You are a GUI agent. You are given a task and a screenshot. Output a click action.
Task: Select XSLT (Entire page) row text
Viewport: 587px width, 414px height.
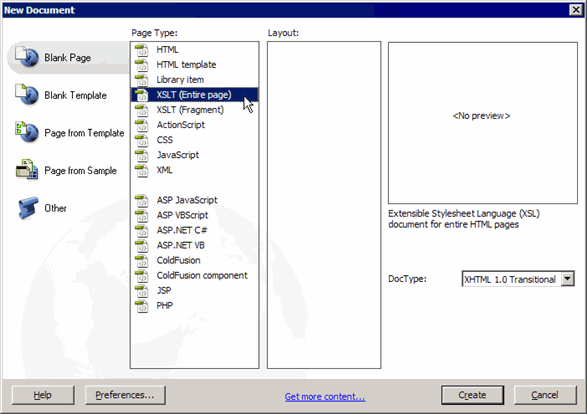tap(194, 95)
